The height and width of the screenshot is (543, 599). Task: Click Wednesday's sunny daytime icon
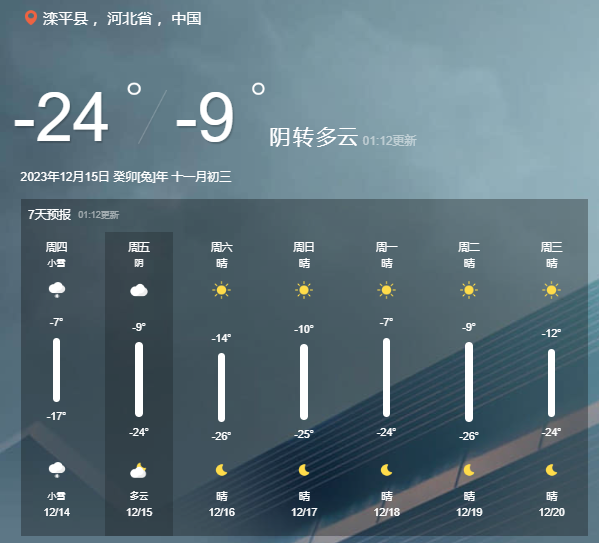point(551,290)
